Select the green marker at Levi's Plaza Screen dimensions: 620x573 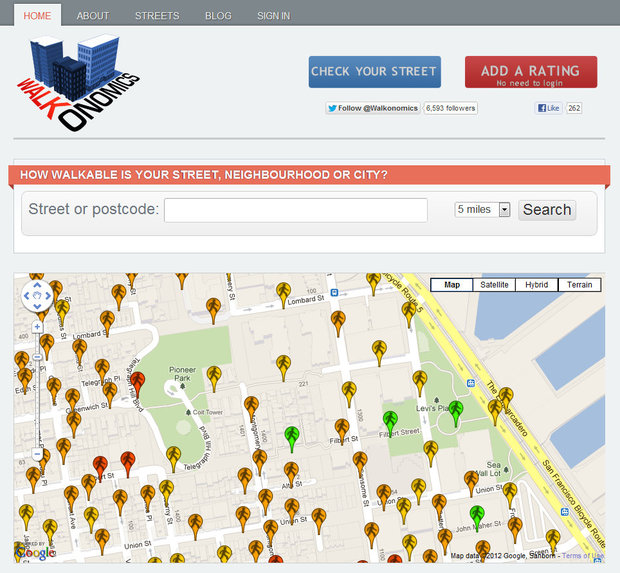tap(456, 410)
